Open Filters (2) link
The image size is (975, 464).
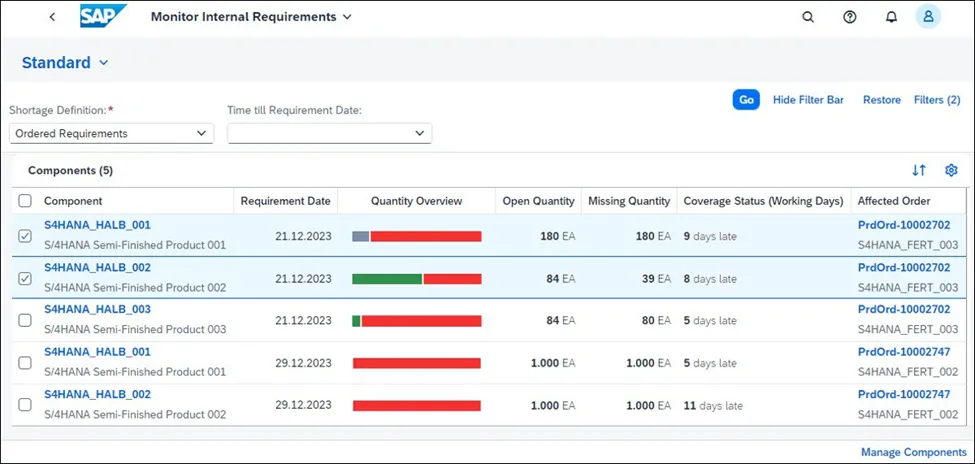pyautogui.click(x=937, y=100)
